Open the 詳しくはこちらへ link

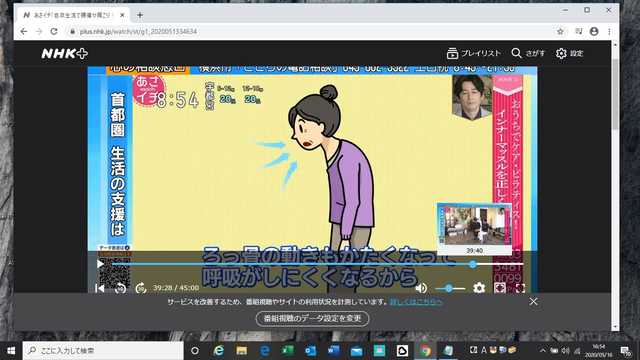pos(416,302)
